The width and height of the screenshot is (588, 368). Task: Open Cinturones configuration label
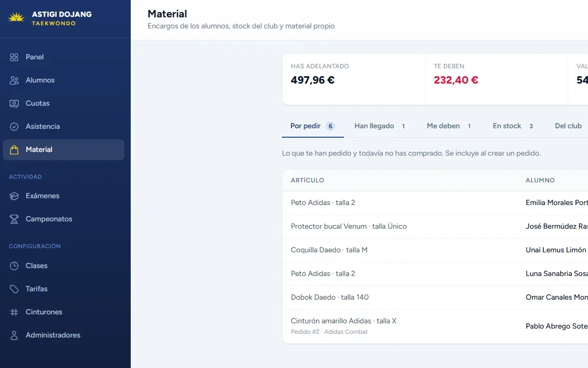44,312
